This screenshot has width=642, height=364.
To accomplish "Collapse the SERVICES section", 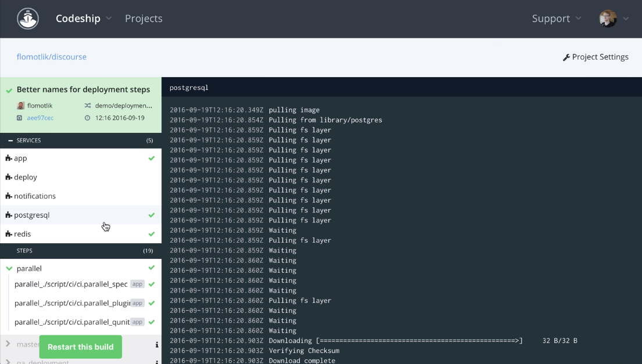I will [12, 140].
